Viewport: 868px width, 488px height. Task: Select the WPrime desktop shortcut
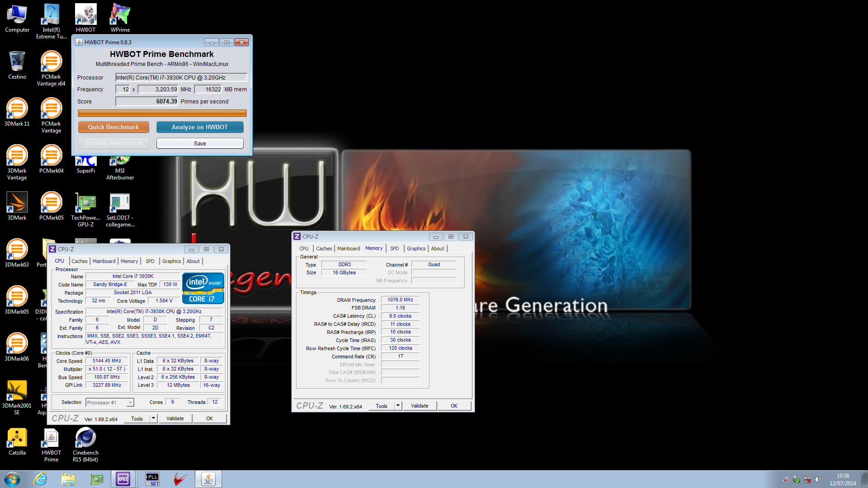pos(120,19)
